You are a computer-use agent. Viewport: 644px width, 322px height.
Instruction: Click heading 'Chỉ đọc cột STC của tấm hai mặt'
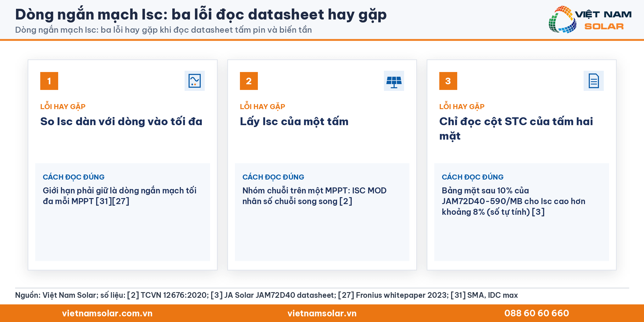tap(516, 129)
